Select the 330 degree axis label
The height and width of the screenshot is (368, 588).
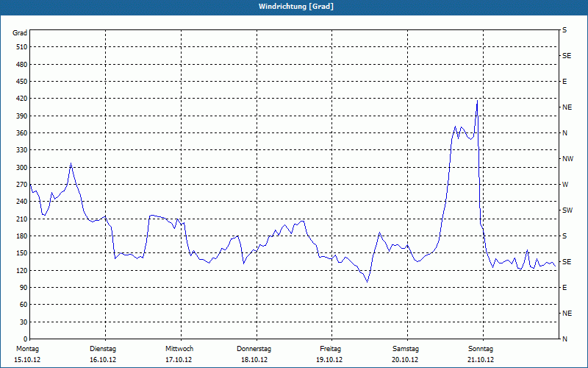point(22,150)
